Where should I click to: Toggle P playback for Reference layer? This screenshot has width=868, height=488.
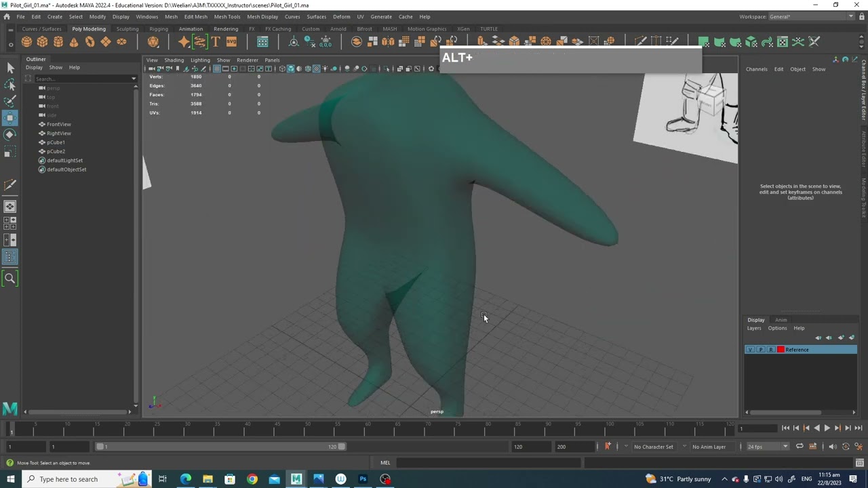click(x=760, y=350)
